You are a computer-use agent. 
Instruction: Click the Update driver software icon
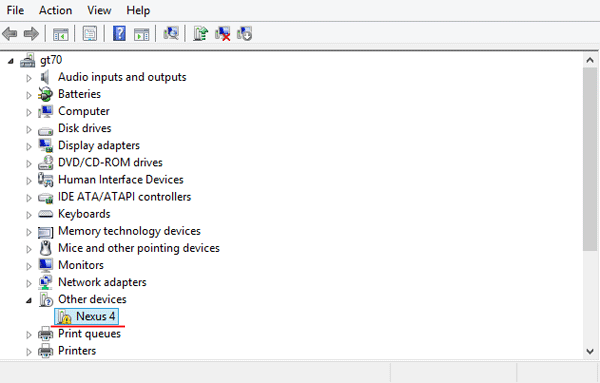pyautogui.click(x=200, y=33)
